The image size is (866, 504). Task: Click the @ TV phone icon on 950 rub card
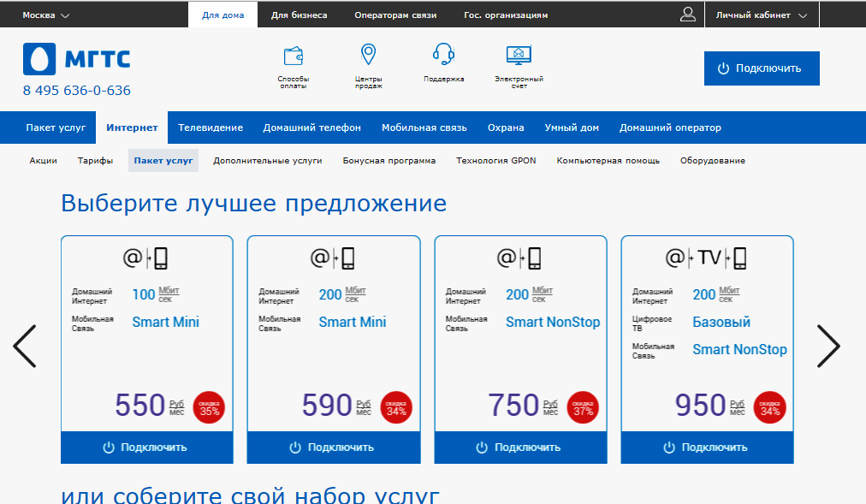click(x=706, y=258)
